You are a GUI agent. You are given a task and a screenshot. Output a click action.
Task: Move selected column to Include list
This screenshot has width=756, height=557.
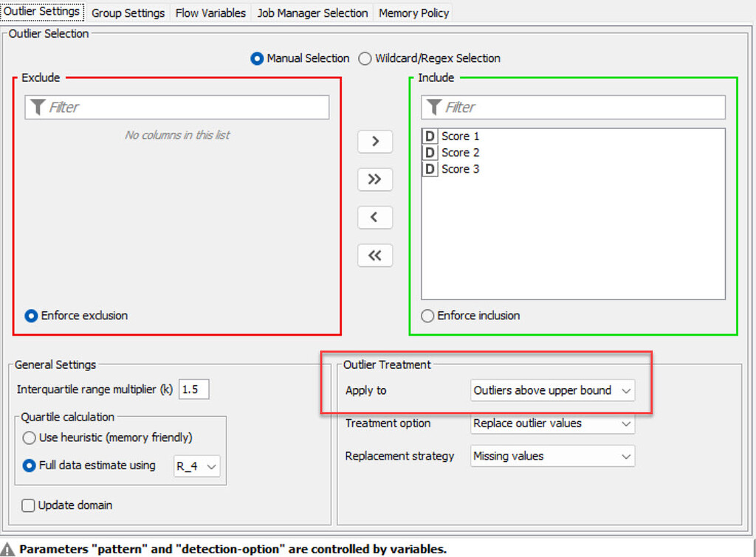click(375, 141)
